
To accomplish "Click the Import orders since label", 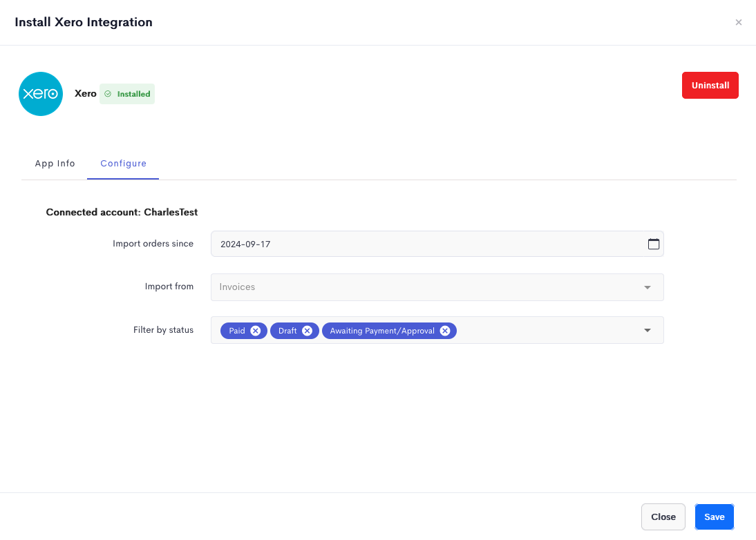I will point(153,243).
